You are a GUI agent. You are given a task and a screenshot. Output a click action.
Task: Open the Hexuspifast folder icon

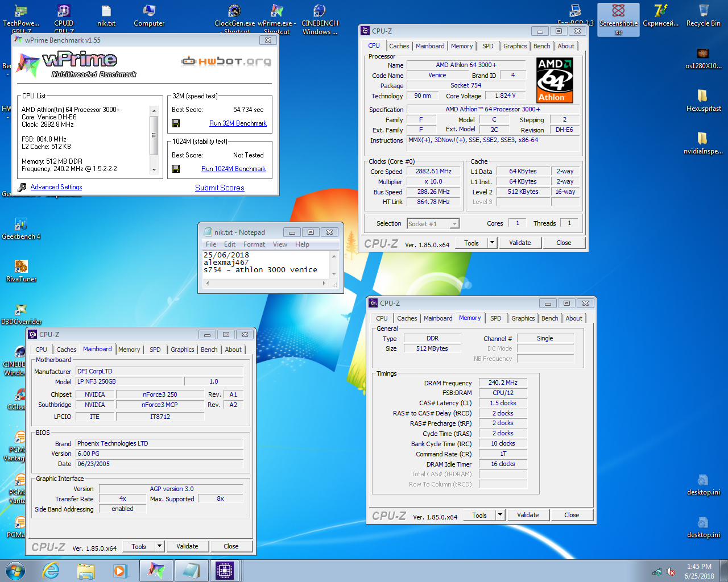[x=704, y=101]
